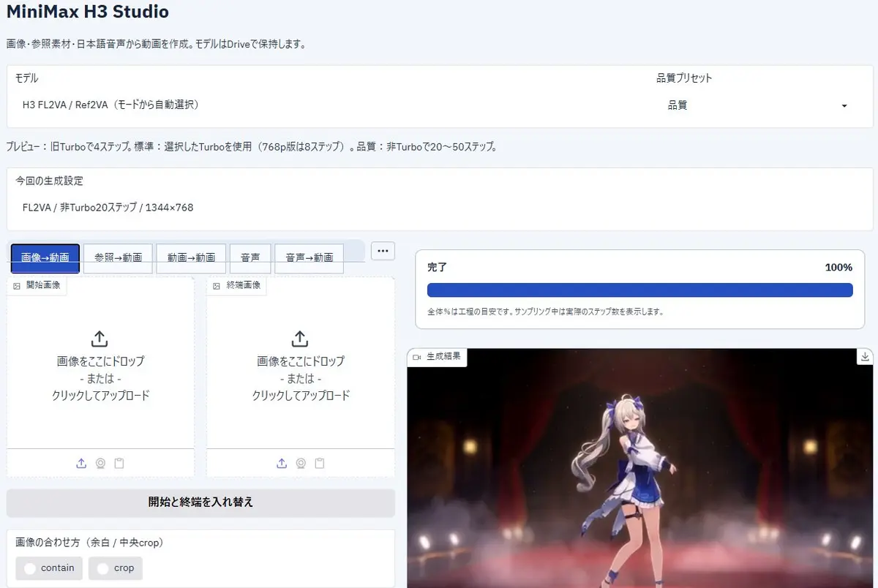Download the 生成結果 video

click(x=865, y=357)
